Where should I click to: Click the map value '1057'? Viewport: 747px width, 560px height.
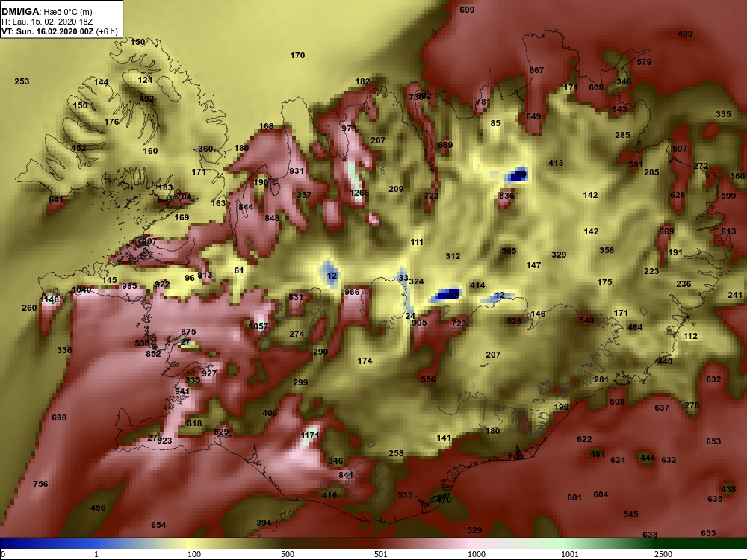(x=258, y=326)
